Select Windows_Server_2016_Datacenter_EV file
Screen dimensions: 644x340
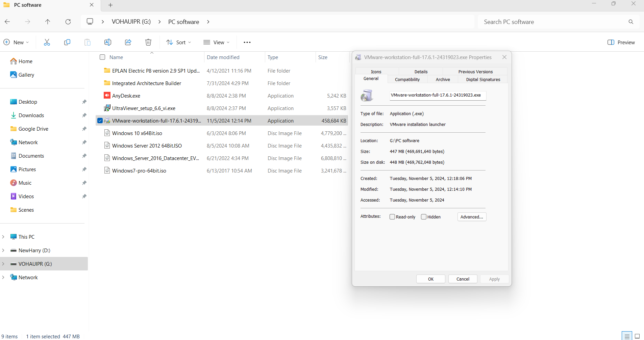tap(222, 158)
